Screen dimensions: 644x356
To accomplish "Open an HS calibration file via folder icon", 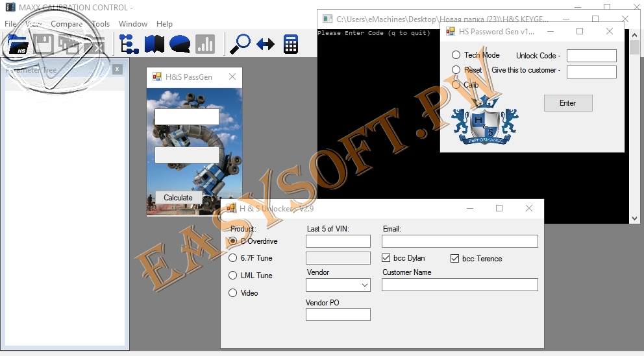I will coord(18,44).
